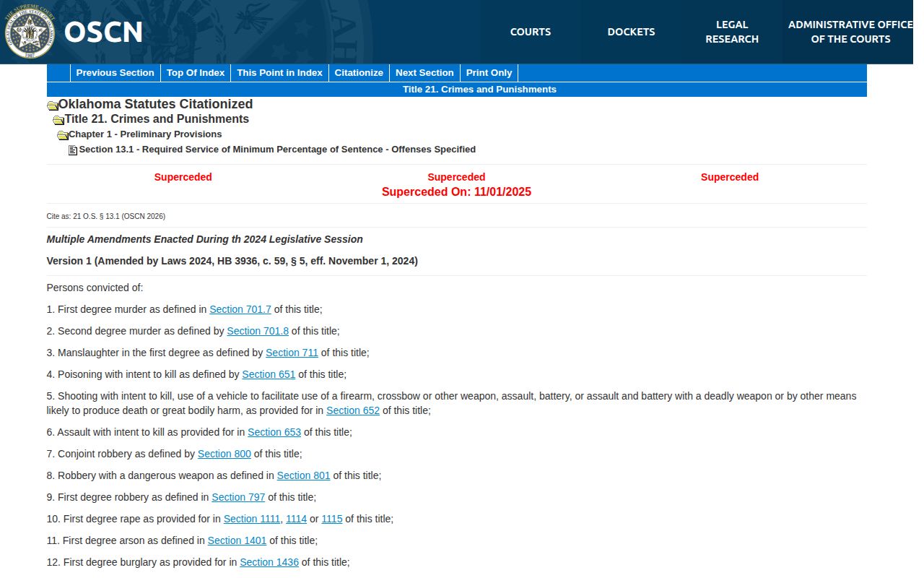The image size is (924, 578).
Task: Click the document icon beside Section 13.1
Action: pyautogui.click(x=73, y=150)
